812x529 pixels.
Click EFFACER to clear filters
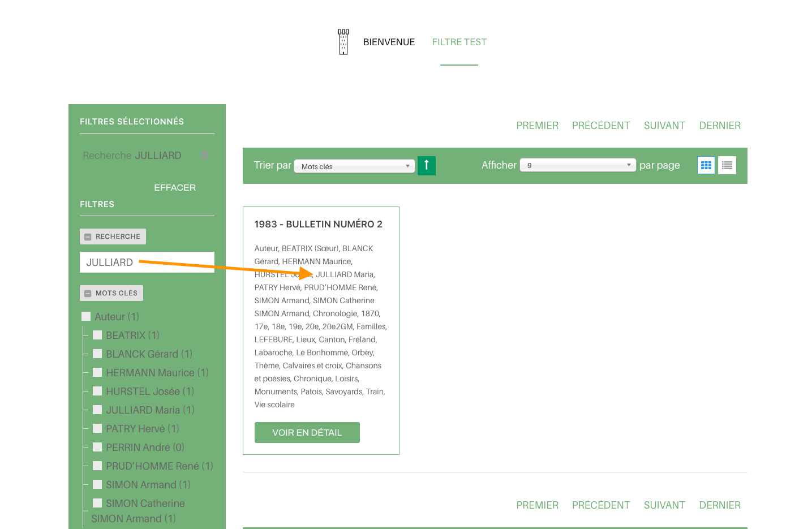(x=175, y=187)
